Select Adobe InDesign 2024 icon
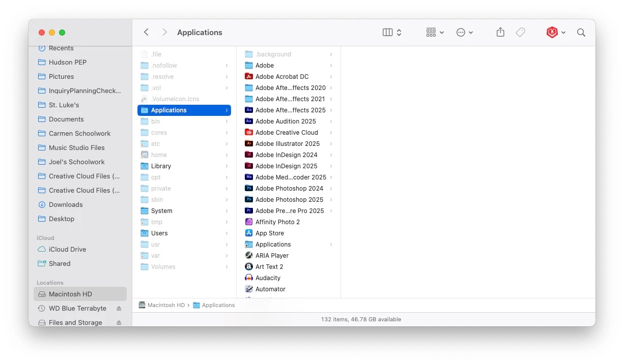 click(x=249, y=155)
